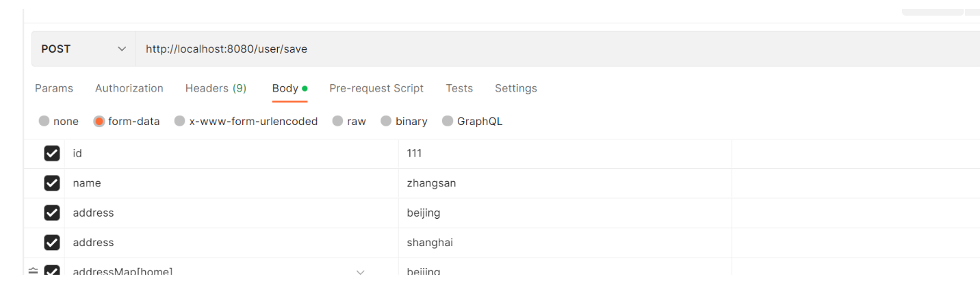Toggle checkbox for the shanghai address row
Screen dimensions: 980x298
[x=52, y=243]
